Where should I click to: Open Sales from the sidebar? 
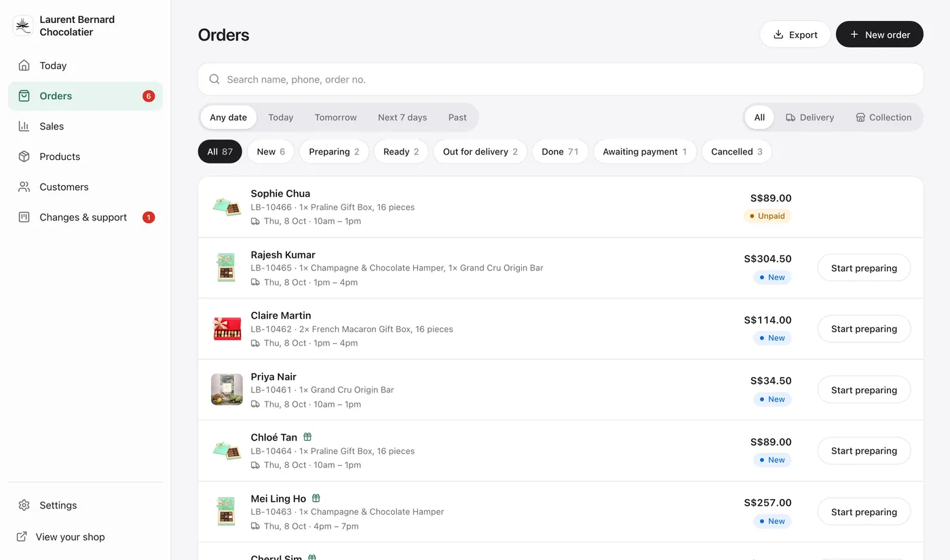85,126
